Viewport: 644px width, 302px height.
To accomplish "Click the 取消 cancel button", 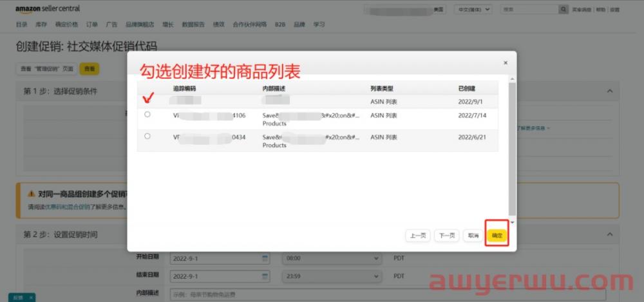I will (x=473, y=236).
